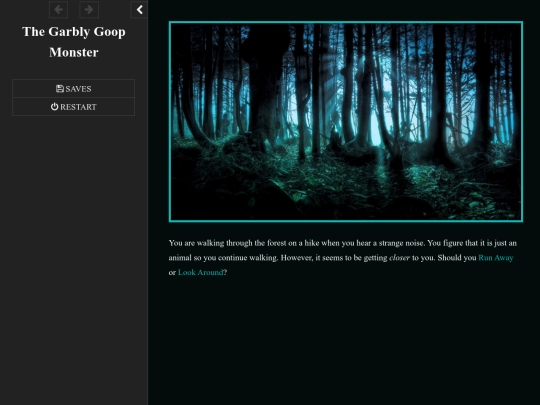Open the Saves menu

point(74,89)
